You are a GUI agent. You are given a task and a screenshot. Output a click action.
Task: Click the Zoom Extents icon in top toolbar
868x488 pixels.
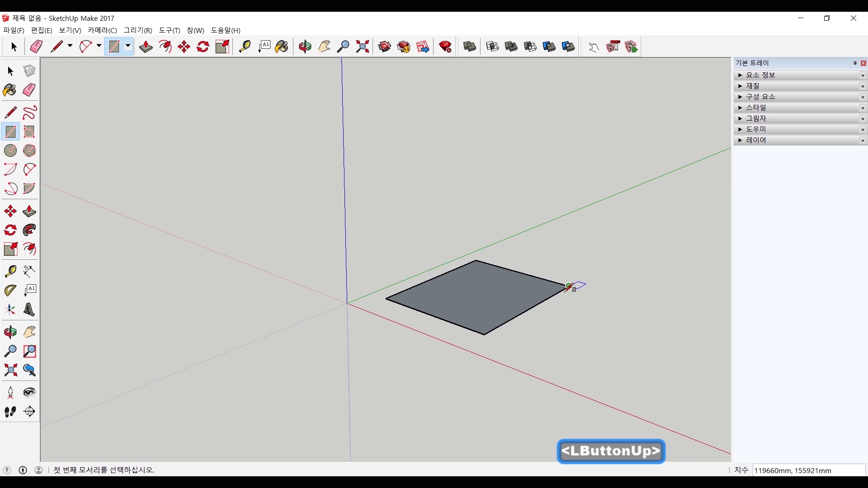363,47
